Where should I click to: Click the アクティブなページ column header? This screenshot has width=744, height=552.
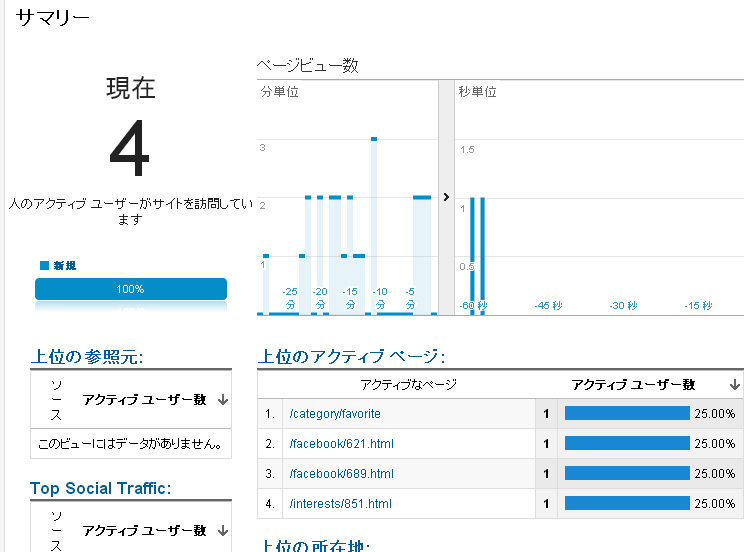(x=409, y=384)
